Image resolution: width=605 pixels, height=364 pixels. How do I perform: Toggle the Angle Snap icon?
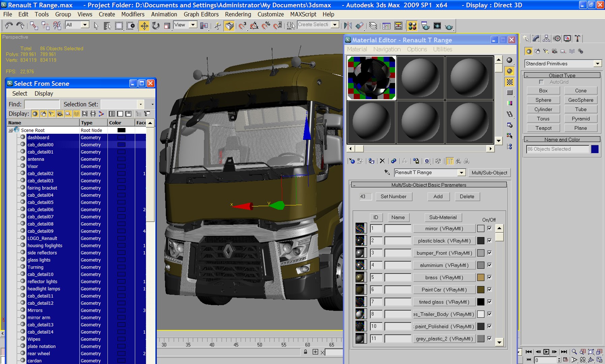254,26
